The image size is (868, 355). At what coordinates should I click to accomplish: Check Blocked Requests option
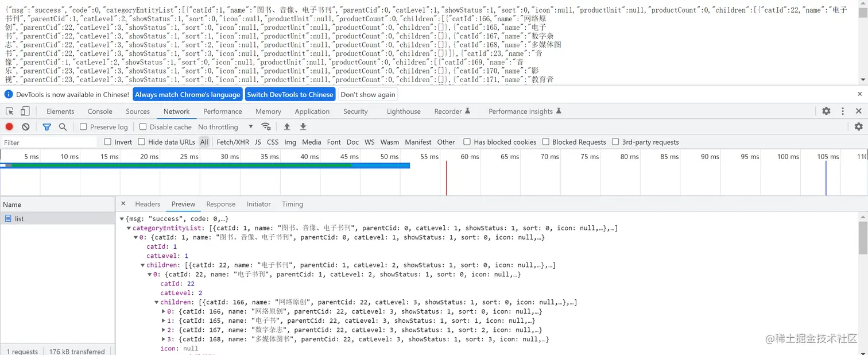tap(547, 142)
